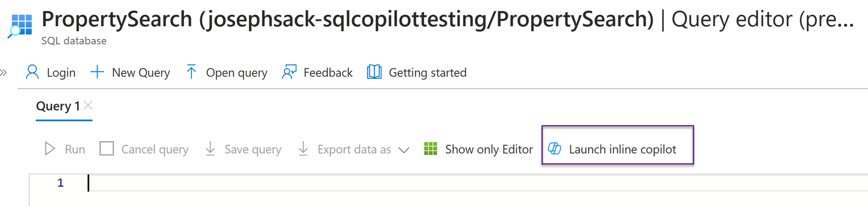868x206 pixels.
Task: Select the Query 1 tab
Action: [58, 106]
